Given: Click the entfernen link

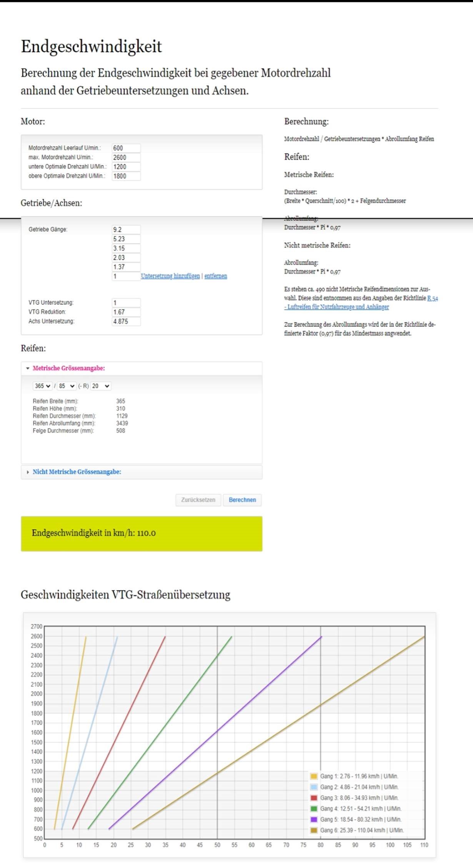Looking at the screenshot, I should pyautogui.click(x=216, y=276).
